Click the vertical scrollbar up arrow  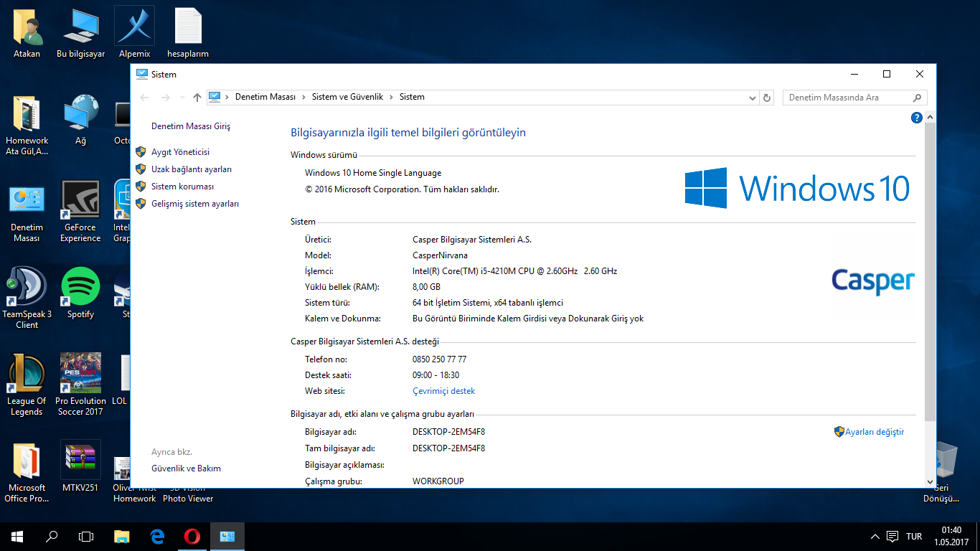930,117
